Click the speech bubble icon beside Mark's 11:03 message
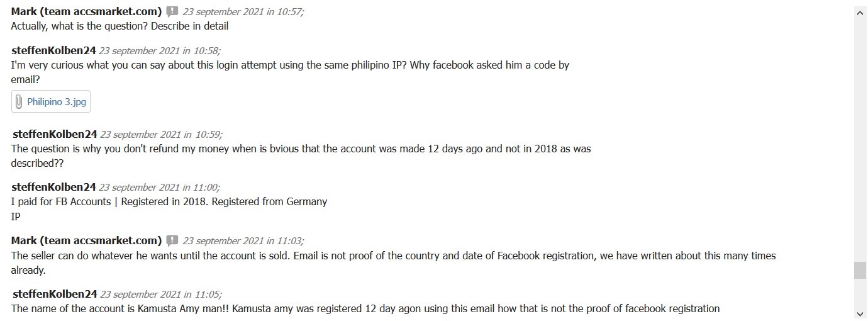The height and width of the screenshot is (321, 868). (172, 240)
